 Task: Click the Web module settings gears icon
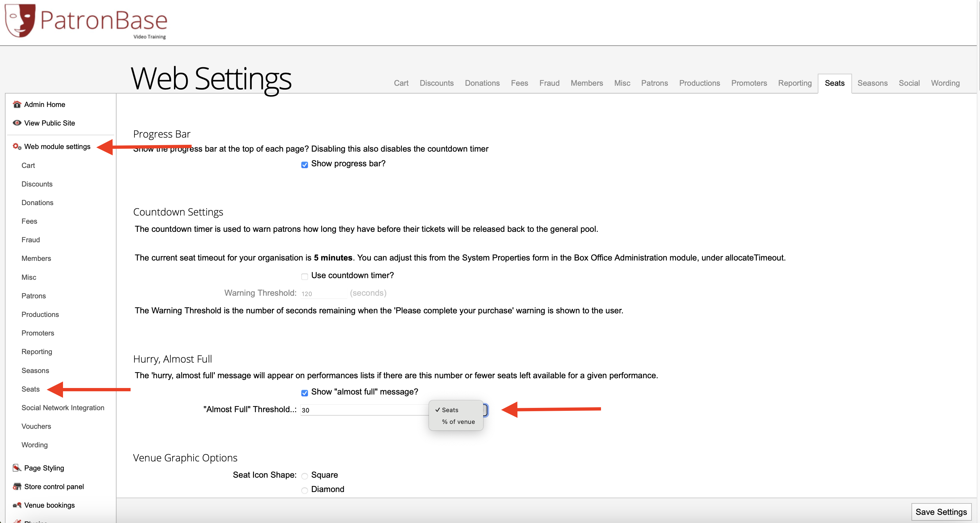(17, 146)
